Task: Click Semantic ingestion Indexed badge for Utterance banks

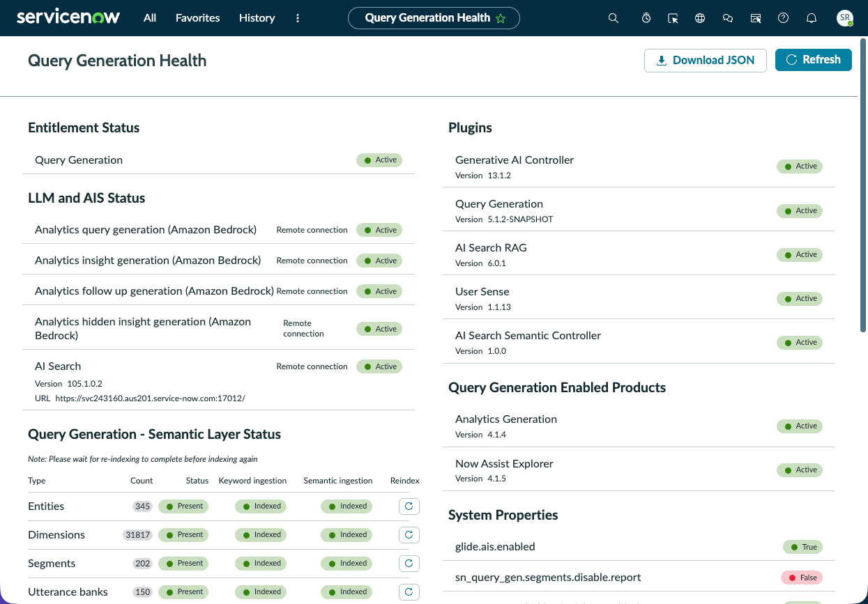Action: coord(347,592)
